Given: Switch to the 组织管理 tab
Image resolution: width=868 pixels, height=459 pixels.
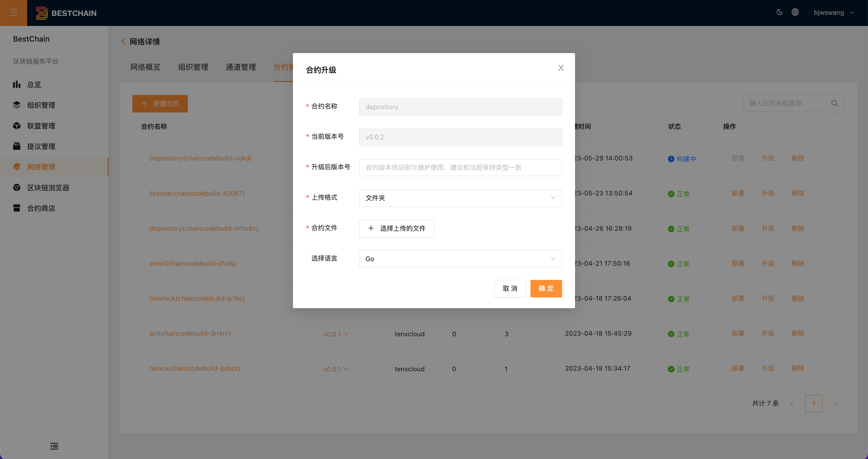Looking at the screenshot, I should (x=193, y=67).
